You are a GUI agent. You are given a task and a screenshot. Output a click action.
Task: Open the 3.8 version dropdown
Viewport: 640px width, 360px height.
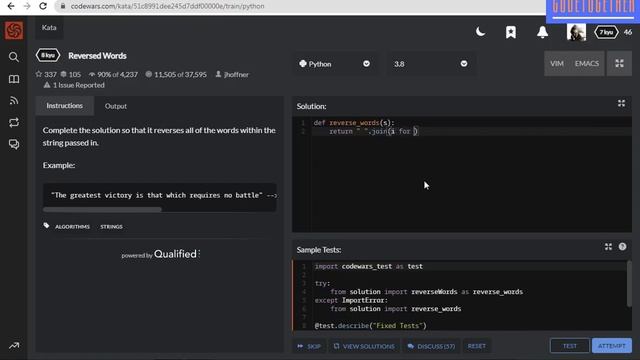point(430,64)
